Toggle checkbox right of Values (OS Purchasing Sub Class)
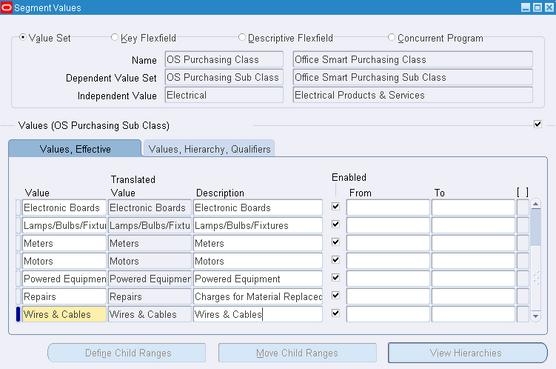This screenshot has width=556, height=369. (538, 124)
